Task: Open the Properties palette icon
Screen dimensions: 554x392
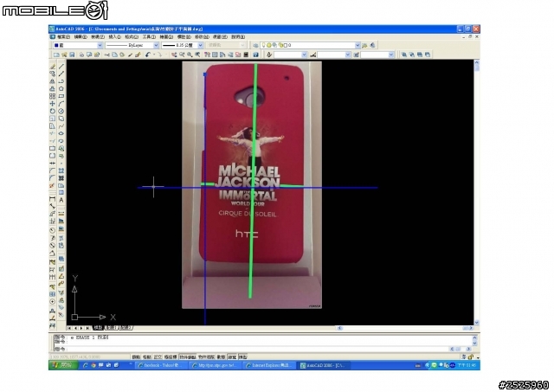Action: pos(207,55)
